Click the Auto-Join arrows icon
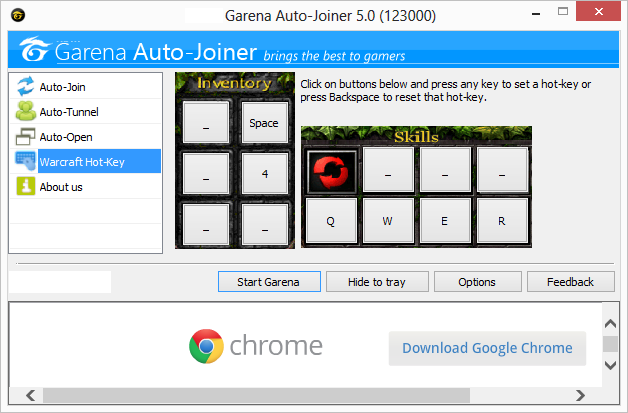The image size is (628, 413). 26,87
